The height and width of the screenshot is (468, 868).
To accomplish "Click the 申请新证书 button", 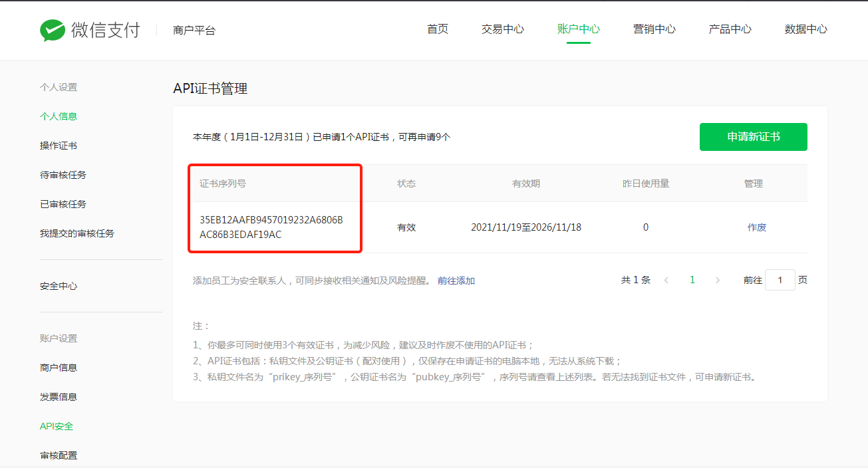I will click(x=754, y=137).
